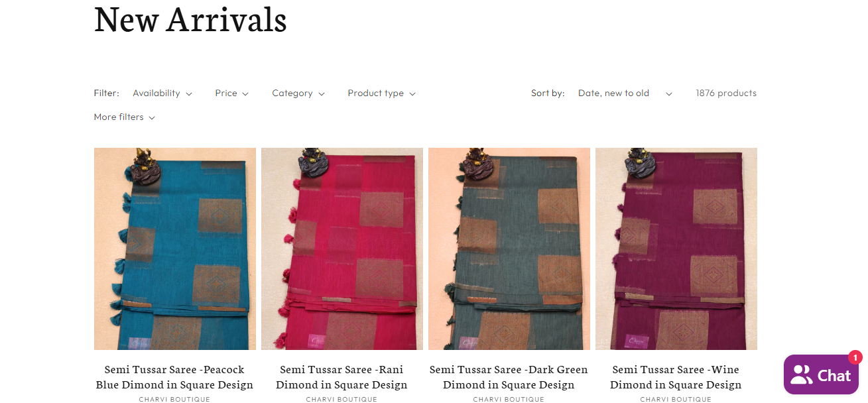Click the Sort by dropdown arrow
The image size is (868, 403).
point(669,94)
